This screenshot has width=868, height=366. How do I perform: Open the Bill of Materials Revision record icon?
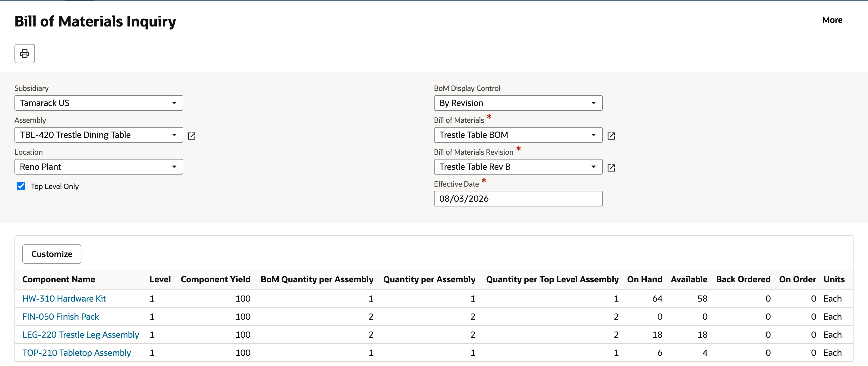tap(611, 168)
